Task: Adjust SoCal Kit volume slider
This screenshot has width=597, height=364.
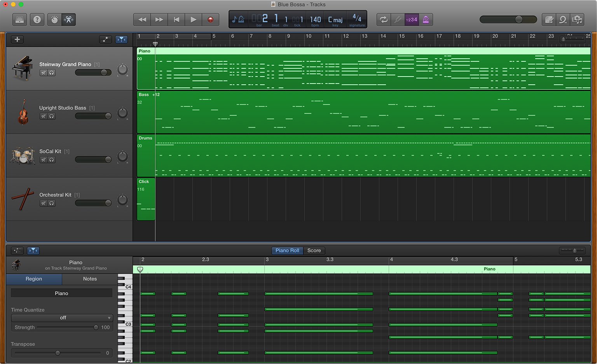Action: tap(93, 160)
